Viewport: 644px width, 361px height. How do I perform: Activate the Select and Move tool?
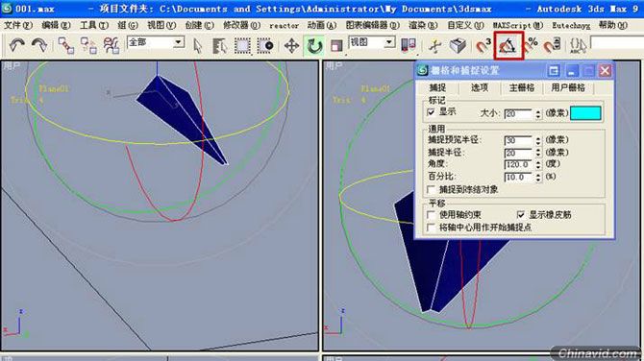coord(291,45)
